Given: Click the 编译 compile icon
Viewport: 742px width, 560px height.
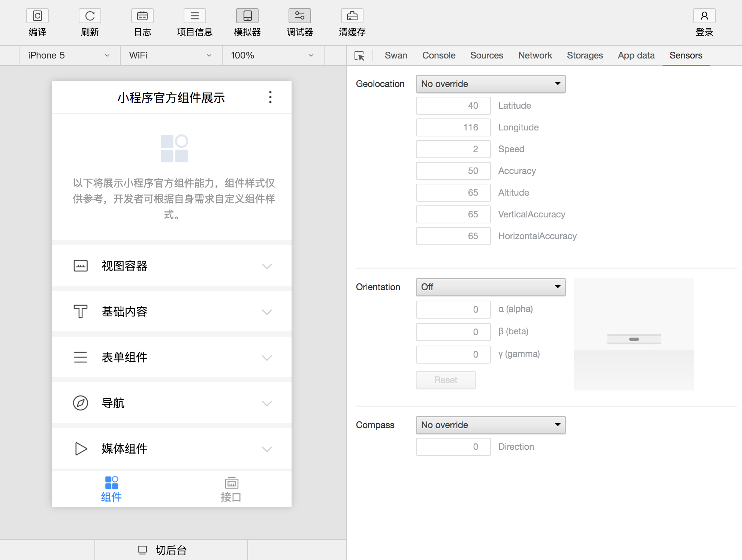Looking at the screenshot, I should (37, 16).
